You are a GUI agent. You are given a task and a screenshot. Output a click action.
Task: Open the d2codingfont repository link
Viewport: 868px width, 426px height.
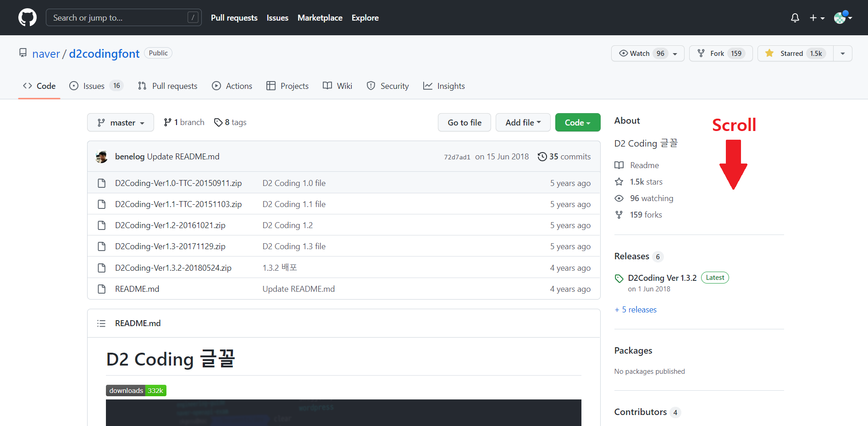pos(104,54)
